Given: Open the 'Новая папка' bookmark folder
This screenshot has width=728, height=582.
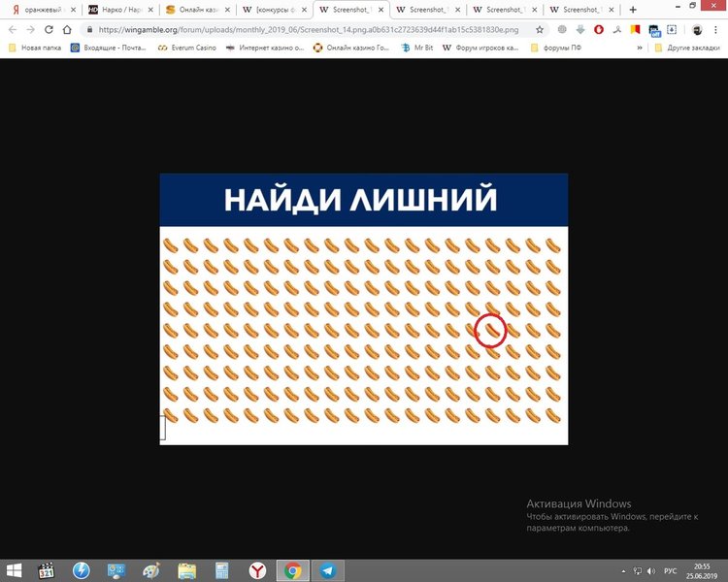Looking at the screenshot, I should 35,48.
